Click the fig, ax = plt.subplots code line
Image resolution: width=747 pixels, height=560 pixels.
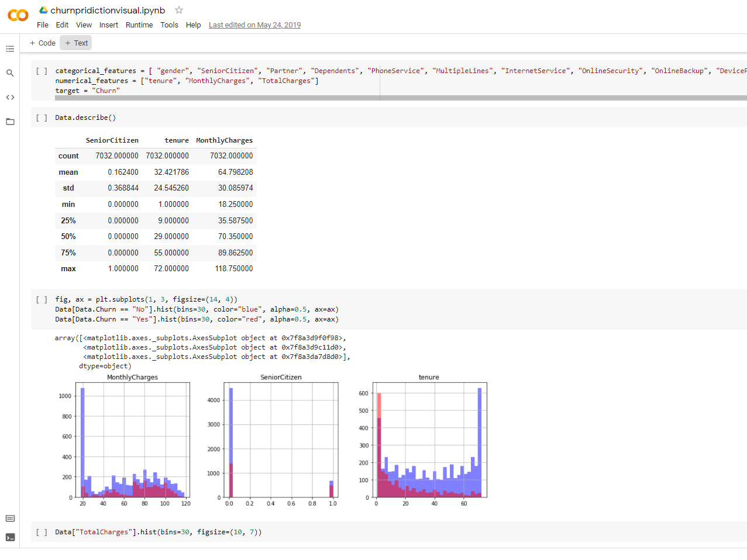point(146,299)
